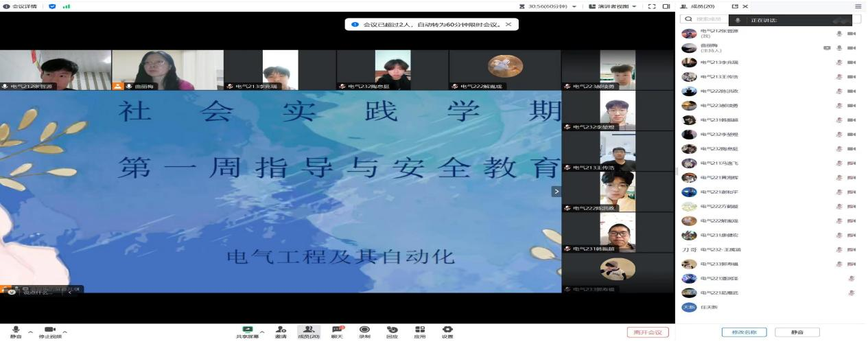Open hamburger menu at members panel top-right
Screen dimensions: 868x342
click(858, 6)
